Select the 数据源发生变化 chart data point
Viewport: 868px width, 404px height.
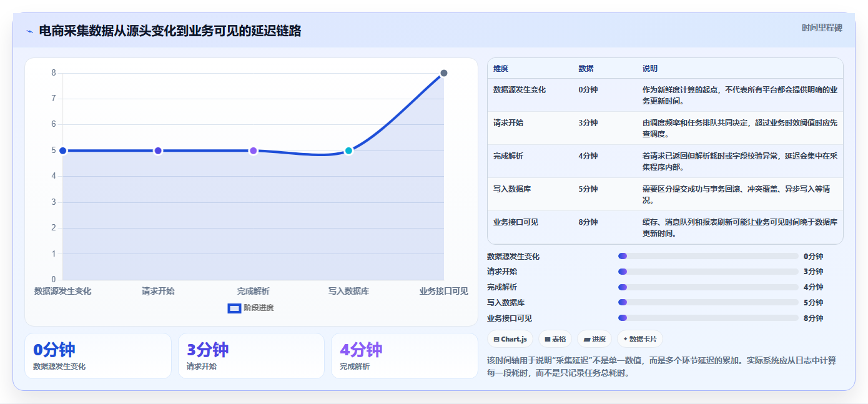(x=62, y=150)
